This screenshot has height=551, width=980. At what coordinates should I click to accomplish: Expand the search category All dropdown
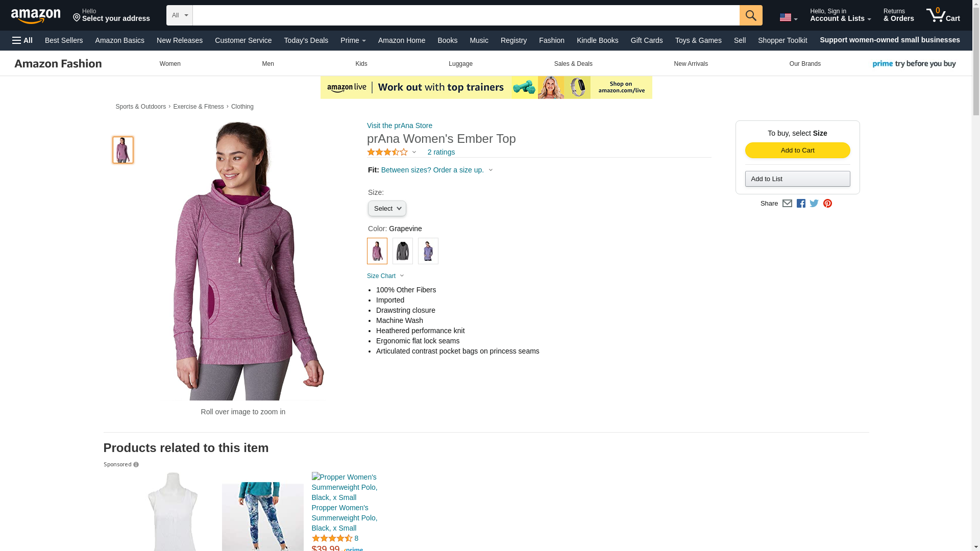179,15
